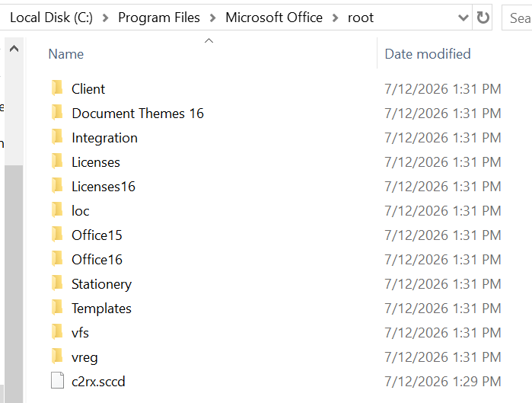
Task: Select the Templates folder name
Action: 101,309
